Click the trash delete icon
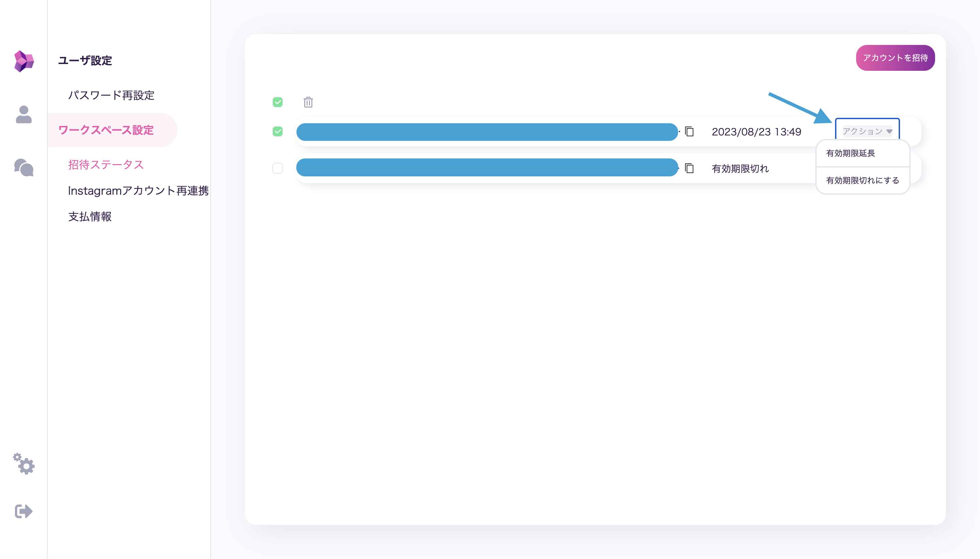The height and width of the screenshot is (559, 980). [308, 102]
